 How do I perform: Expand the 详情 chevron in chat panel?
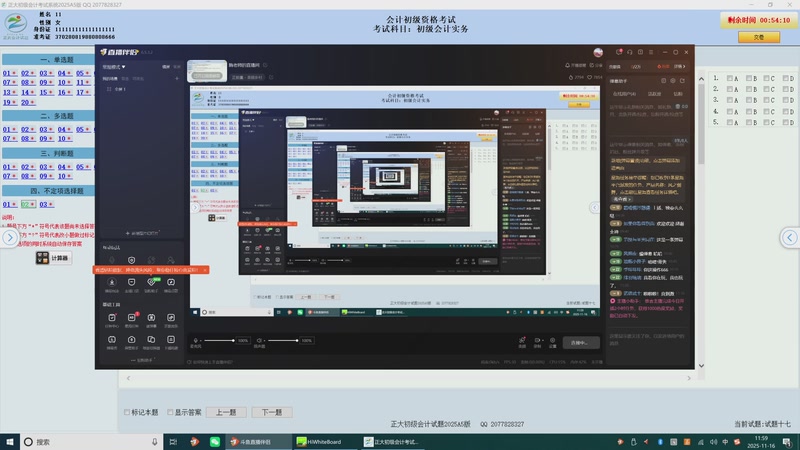click(x=680, y=66)
